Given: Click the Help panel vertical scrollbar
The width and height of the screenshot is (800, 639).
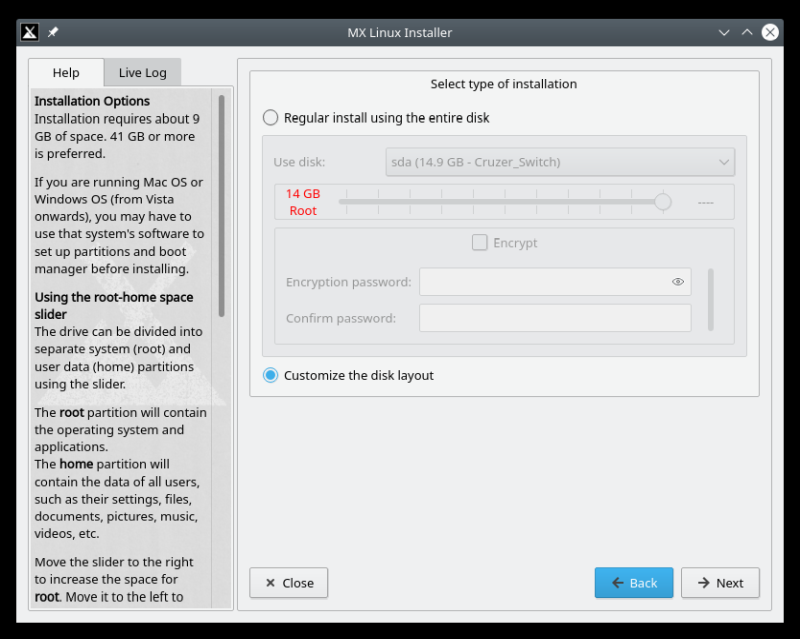Looking at the screenshot, I should (x=221, y=205).
